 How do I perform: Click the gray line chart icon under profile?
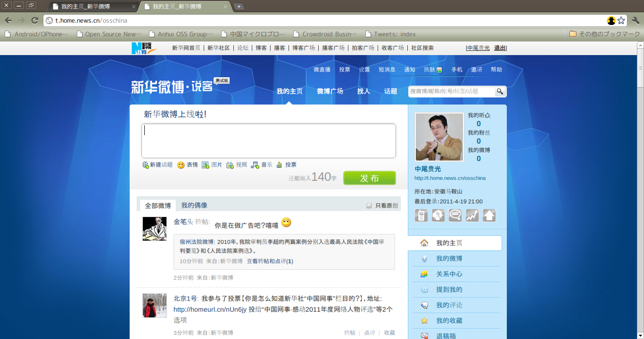click(472, 215)
